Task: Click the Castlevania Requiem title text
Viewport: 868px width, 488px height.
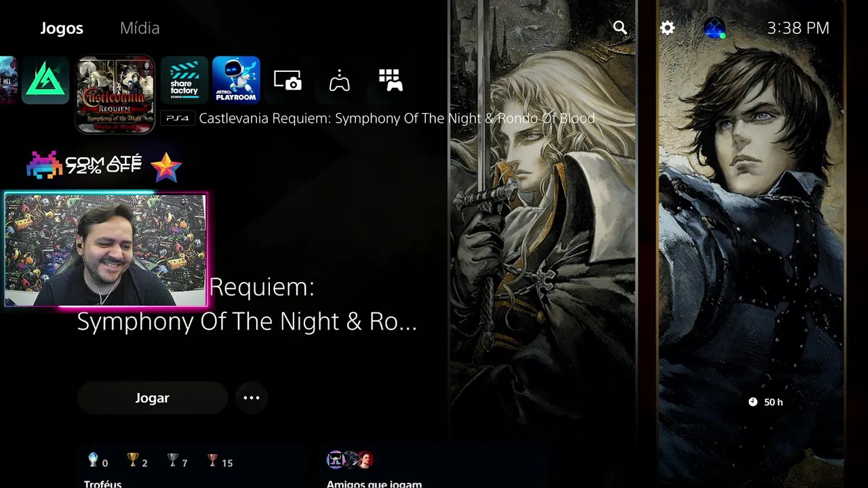Action: pos(397,118)
